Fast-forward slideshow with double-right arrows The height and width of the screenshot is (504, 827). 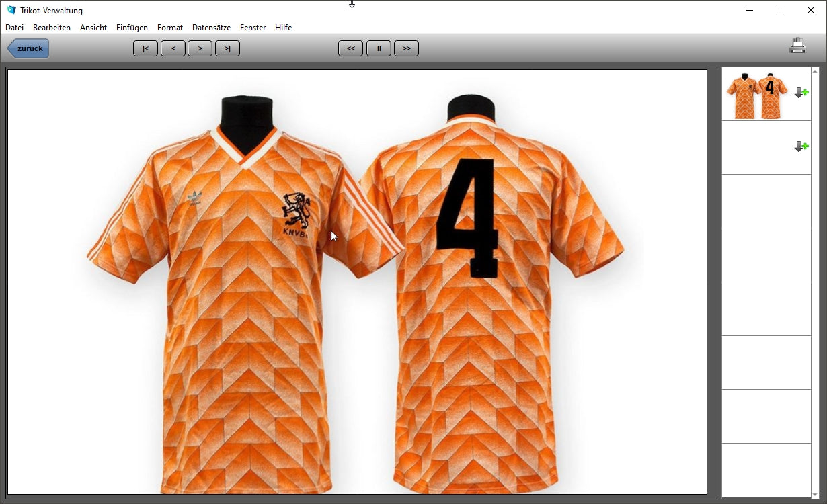tap(406, 48)
